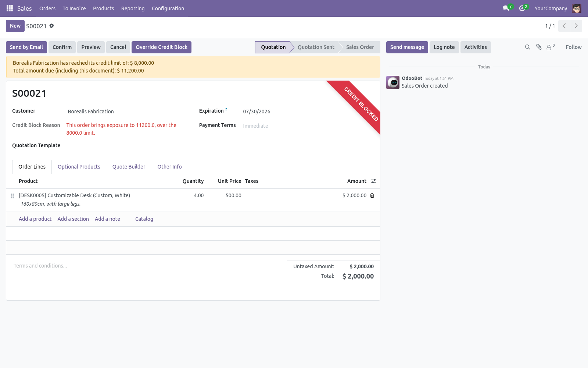Delete the Customizable Desk order line
Screen dimensions: 588x368
[372, 195]
